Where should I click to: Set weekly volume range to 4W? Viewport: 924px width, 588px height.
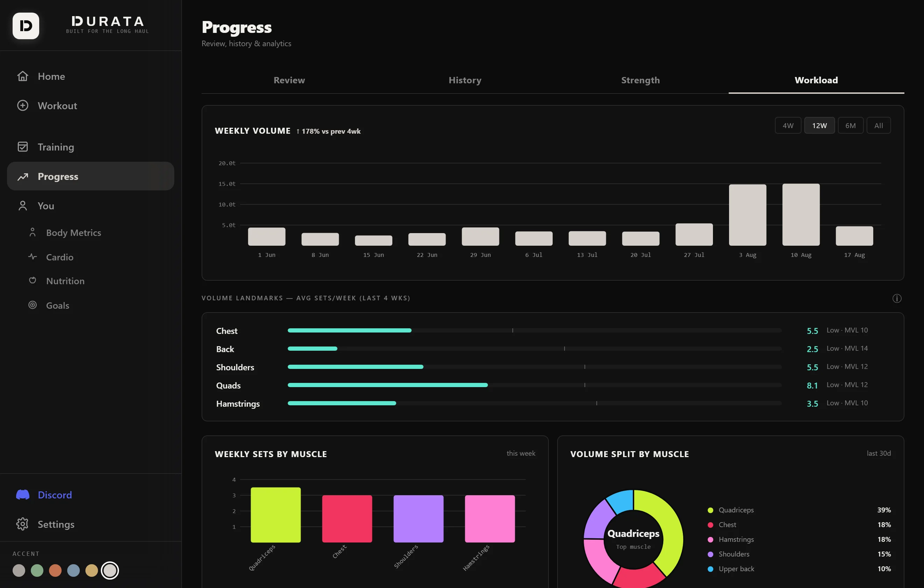tap(788, 125)
